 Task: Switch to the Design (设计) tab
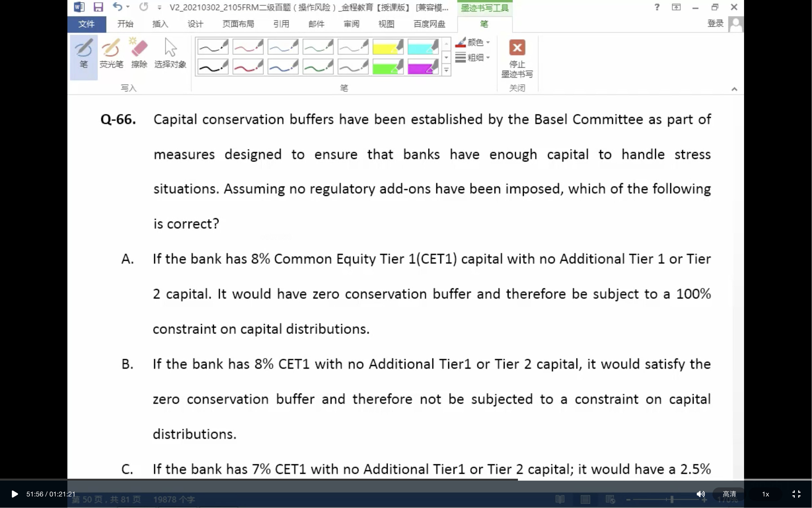point(195,24)
